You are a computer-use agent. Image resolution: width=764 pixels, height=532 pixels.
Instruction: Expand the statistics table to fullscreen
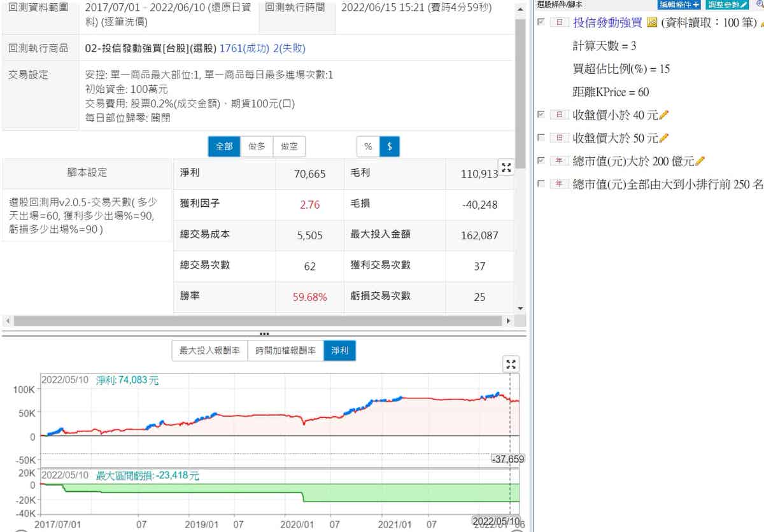coord(506,167)
